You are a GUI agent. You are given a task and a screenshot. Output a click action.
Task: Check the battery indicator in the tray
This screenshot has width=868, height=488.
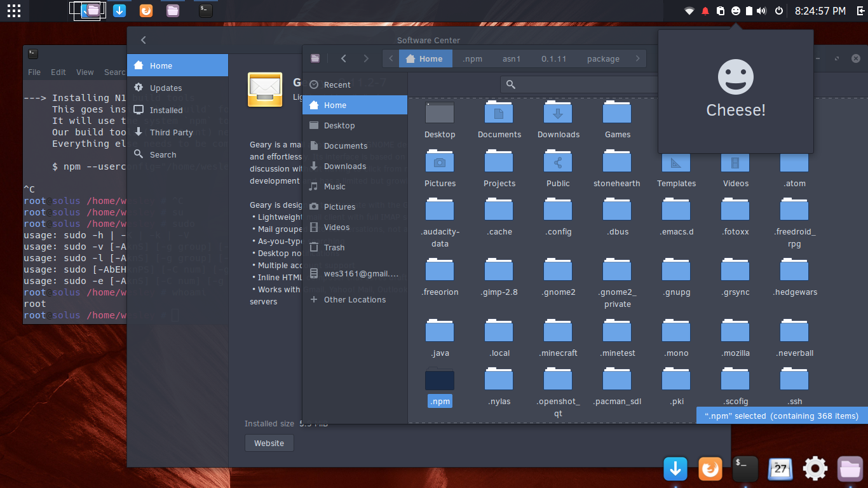749,11
